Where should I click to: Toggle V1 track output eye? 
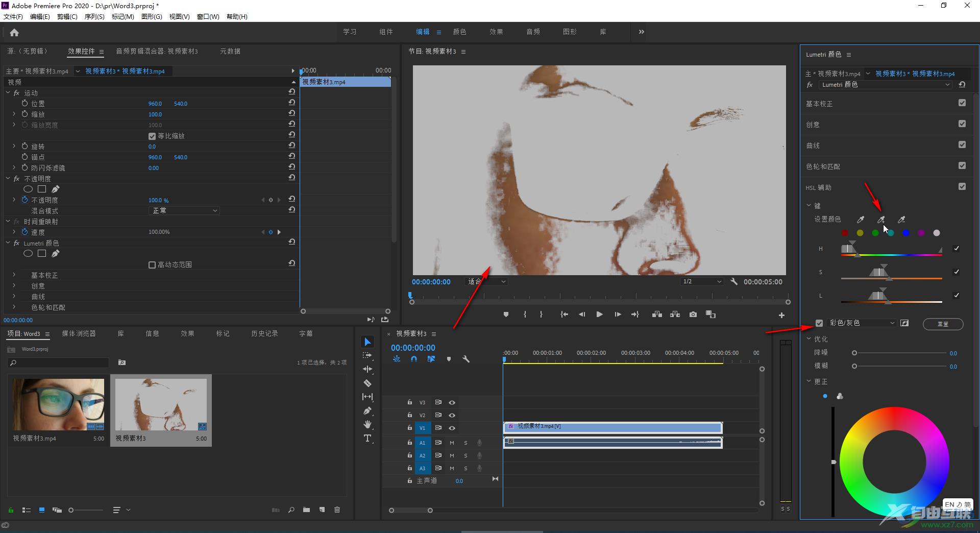[452, 428]
